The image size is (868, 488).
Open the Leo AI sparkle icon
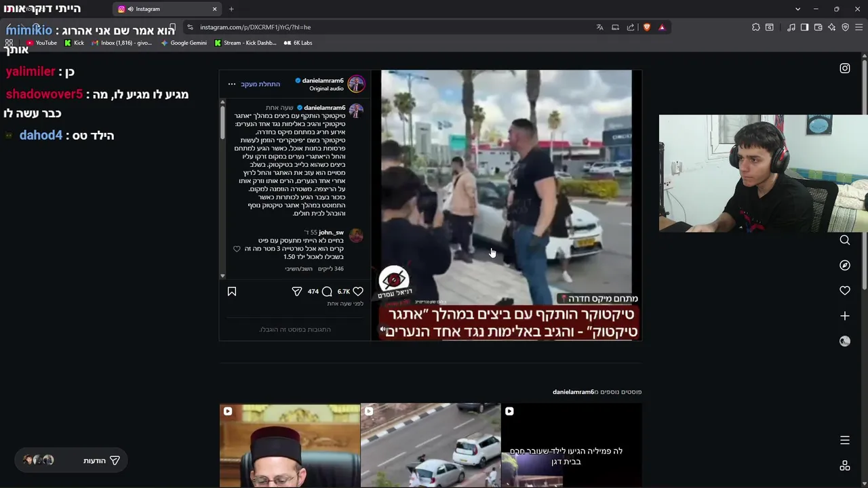point(831,27)
